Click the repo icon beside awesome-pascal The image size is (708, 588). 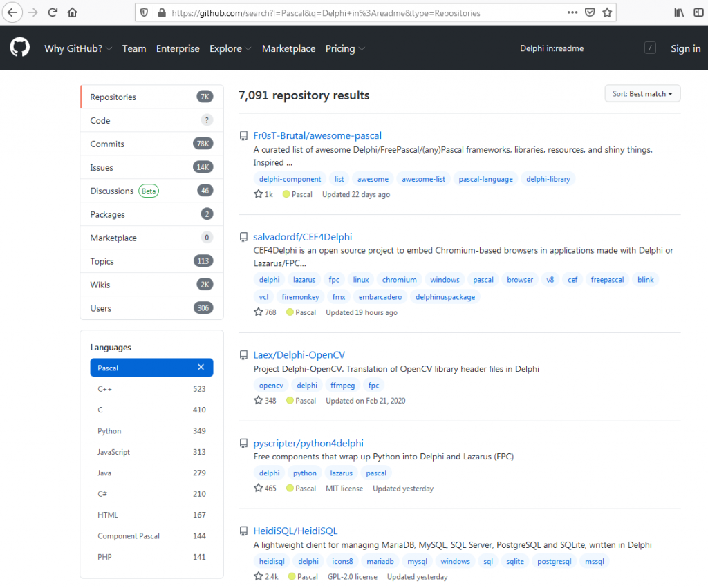(x=243, y=136)
